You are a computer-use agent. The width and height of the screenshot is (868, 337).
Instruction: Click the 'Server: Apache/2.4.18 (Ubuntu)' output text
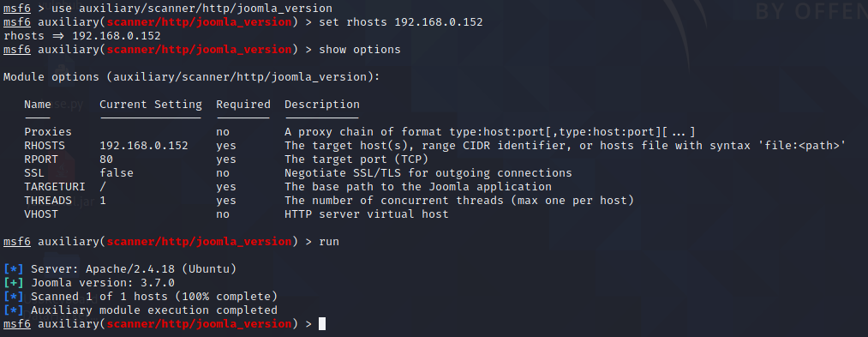(134, 268)
